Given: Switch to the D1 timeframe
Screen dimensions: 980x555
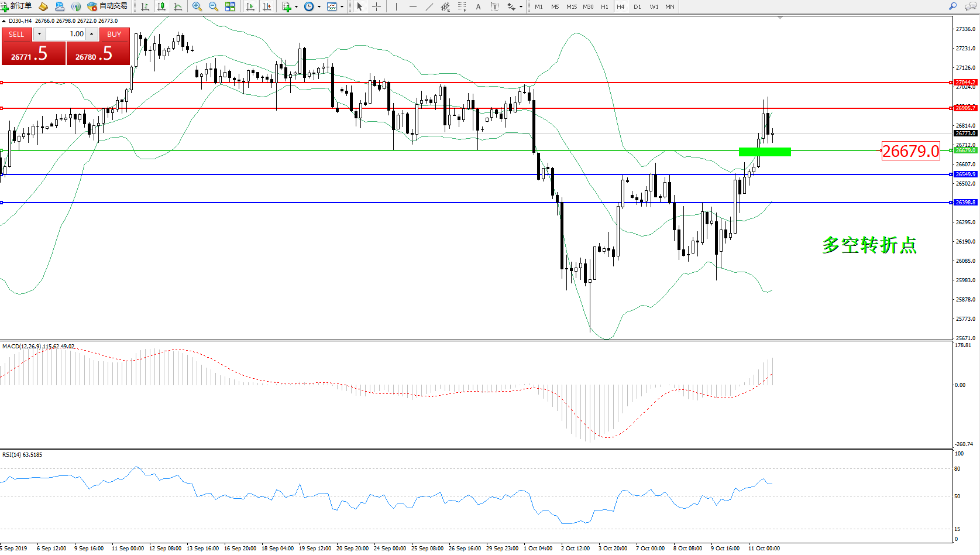Looking at the screenshot, I should click(x=637, y=6).
